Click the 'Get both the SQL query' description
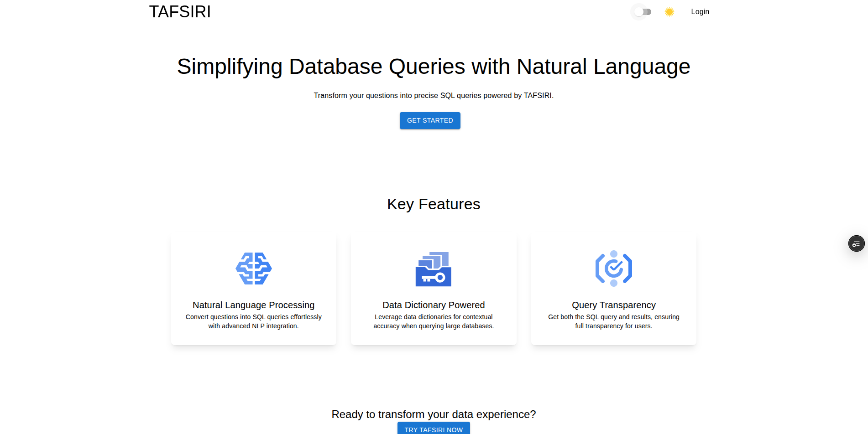 coord(613,321)
